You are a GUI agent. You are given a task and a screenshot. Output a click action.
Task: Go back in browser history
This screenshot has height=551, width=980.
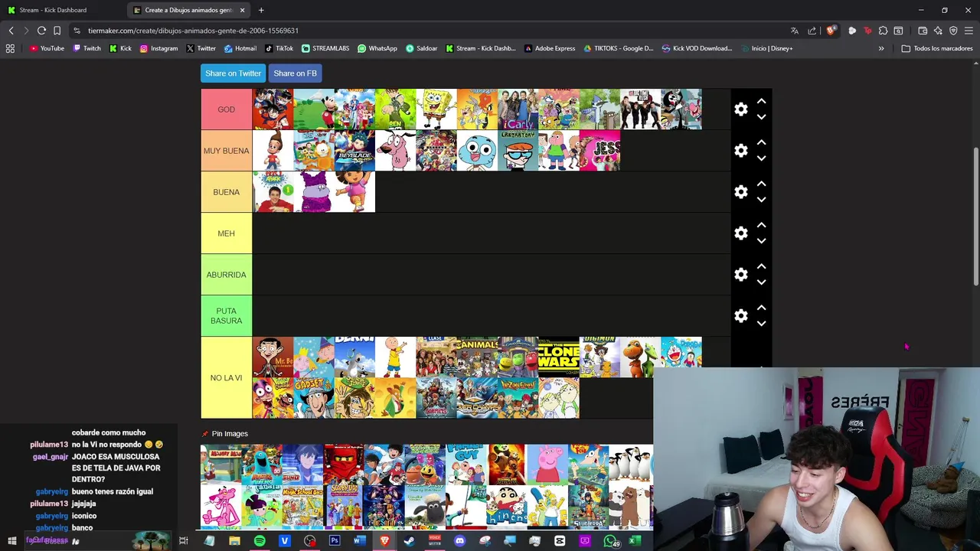11,31
